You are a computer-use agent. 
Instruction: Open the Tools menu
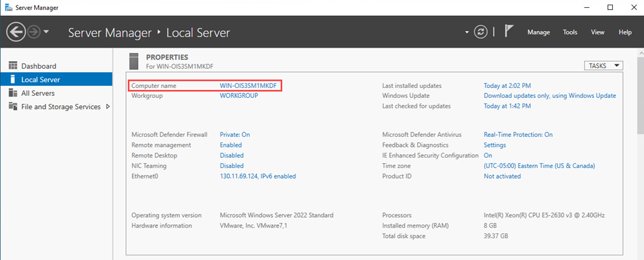570,32
